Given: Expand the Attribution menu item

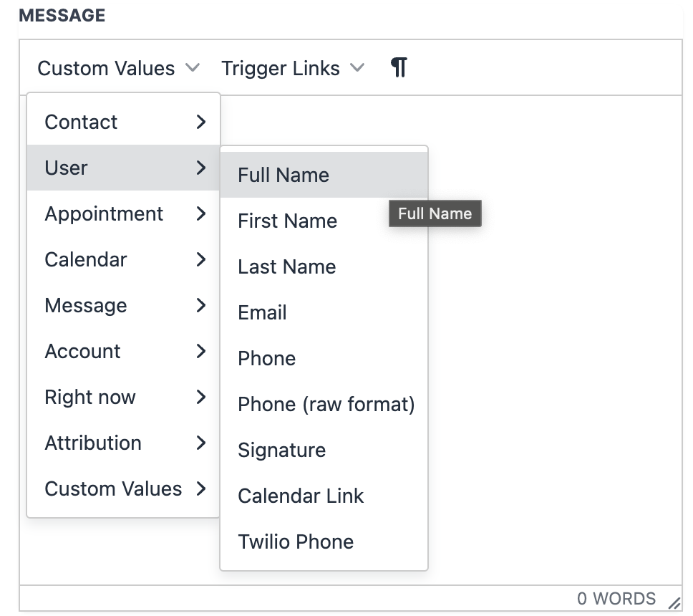Looking at the screenshot, I should click(123, 443).
